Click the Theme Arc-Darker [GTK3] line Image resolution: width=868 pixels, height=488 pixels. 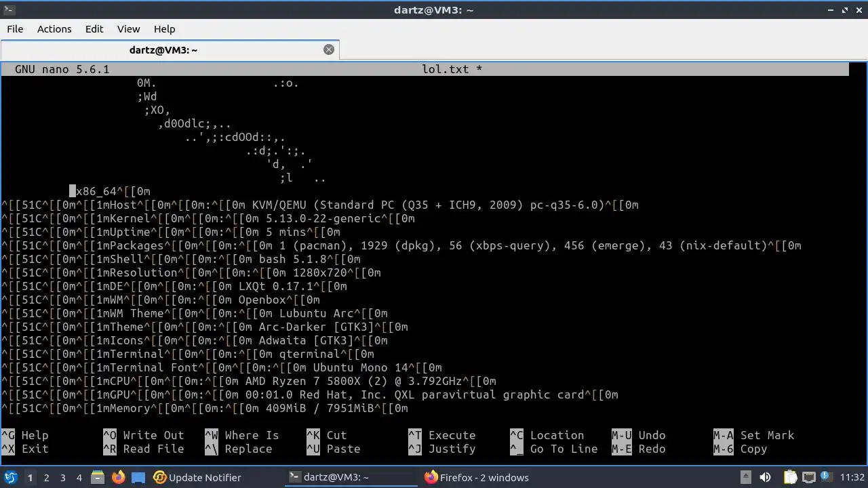pos(205,327)
